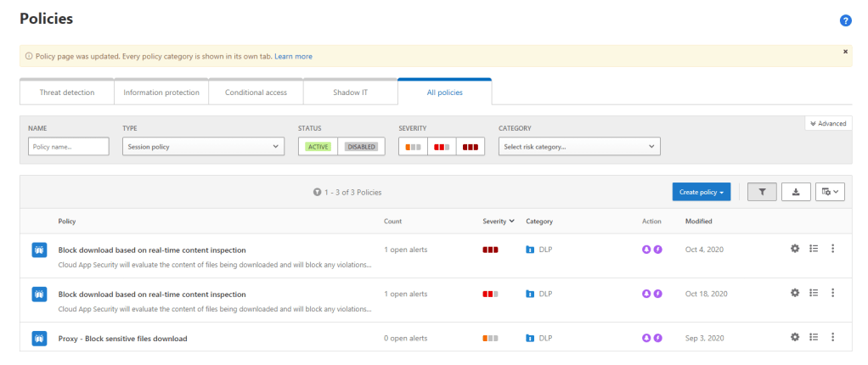
Task: Click the blue help question mark icon
Action: pos(845,20)
